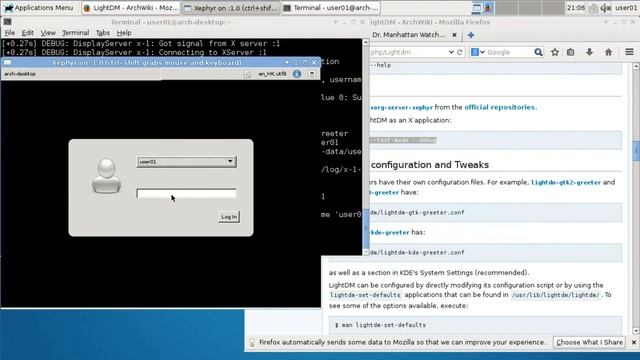Close the Dr. Manhattan Watch tab
The image size is (640, 360).
[454, 35]
